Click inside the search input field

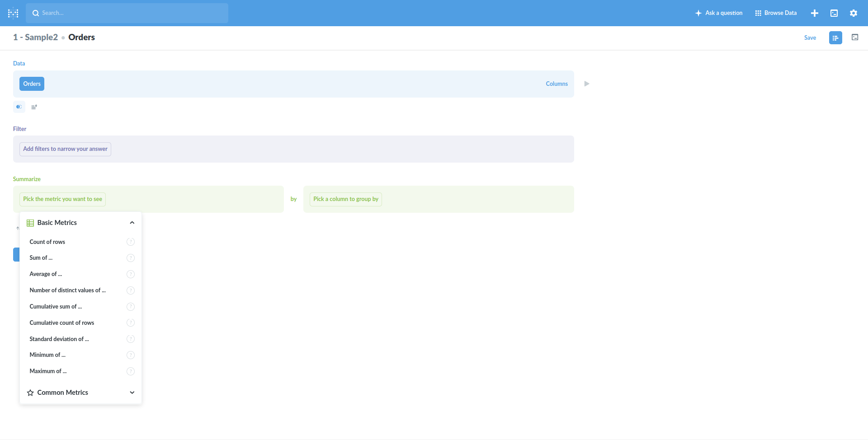pyautogui.click(x=127, y=13)
